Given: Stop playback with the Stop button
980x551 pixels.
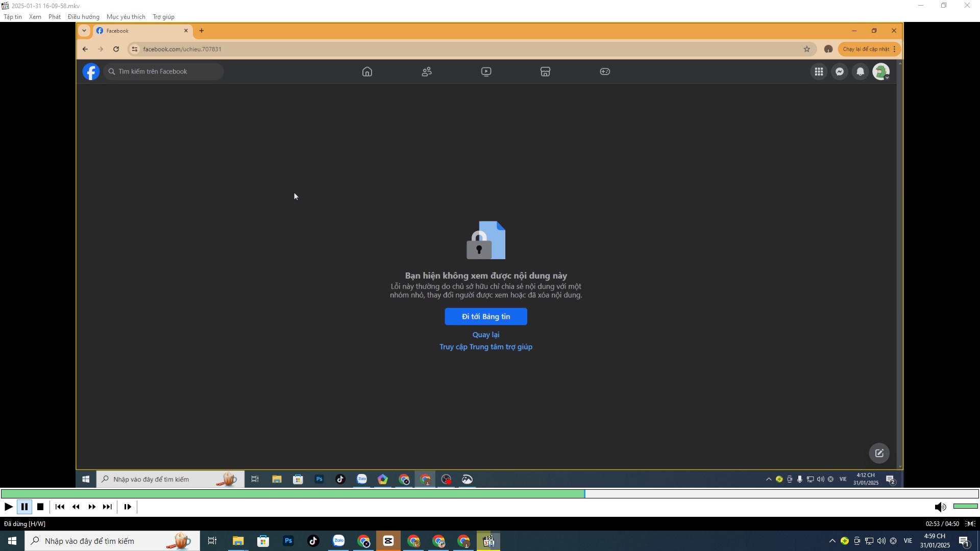Looking at the screenshot, I should 40,507.
